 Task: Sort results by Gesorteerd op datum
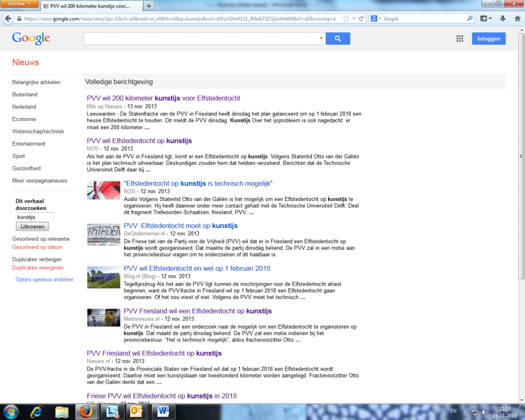coord(37,247)
